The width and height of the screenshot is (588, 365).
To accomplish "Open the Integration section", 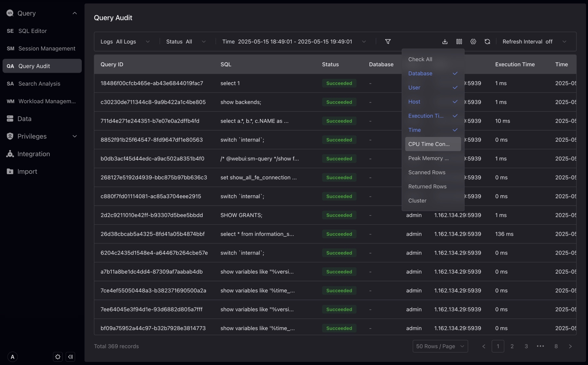I will 34,154.
